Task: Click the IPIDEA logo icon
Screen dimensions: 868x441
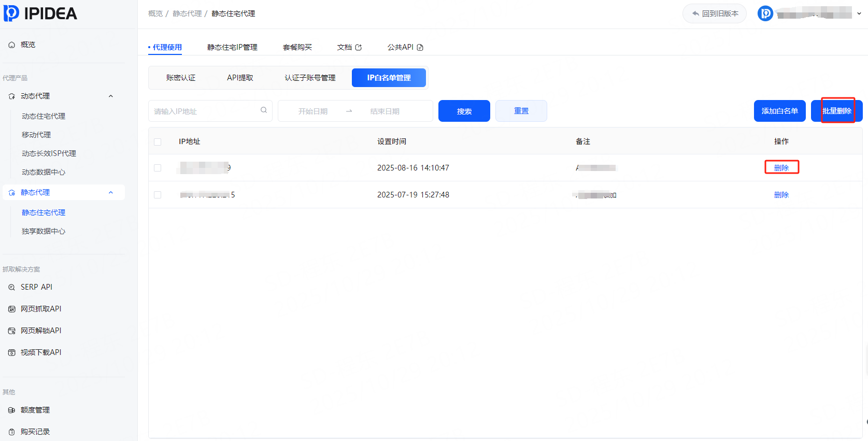Action: (11, 13)
